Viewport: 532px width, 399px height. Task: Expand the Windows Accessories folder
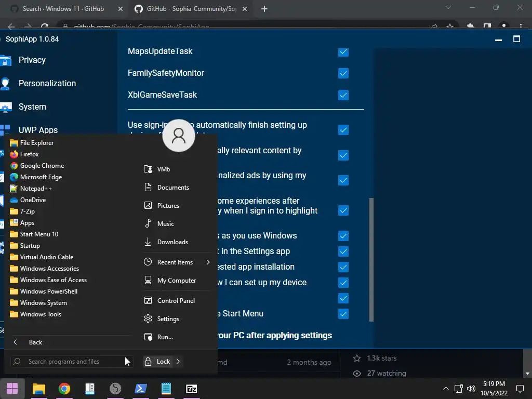tap(45, 269)
